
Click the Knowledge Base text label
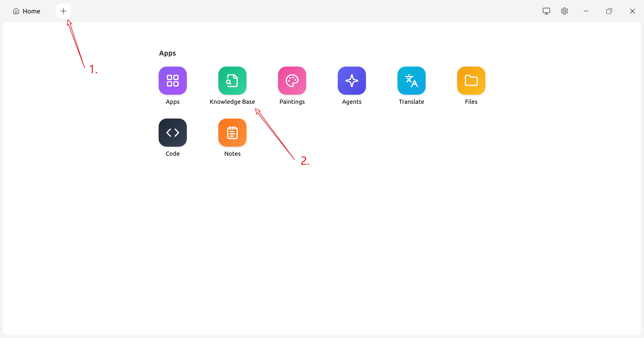click(232, 102)
